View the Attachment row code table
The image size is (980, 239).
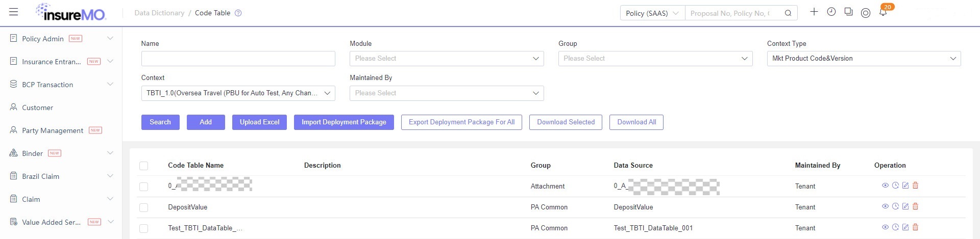click(x=886, y=185)
